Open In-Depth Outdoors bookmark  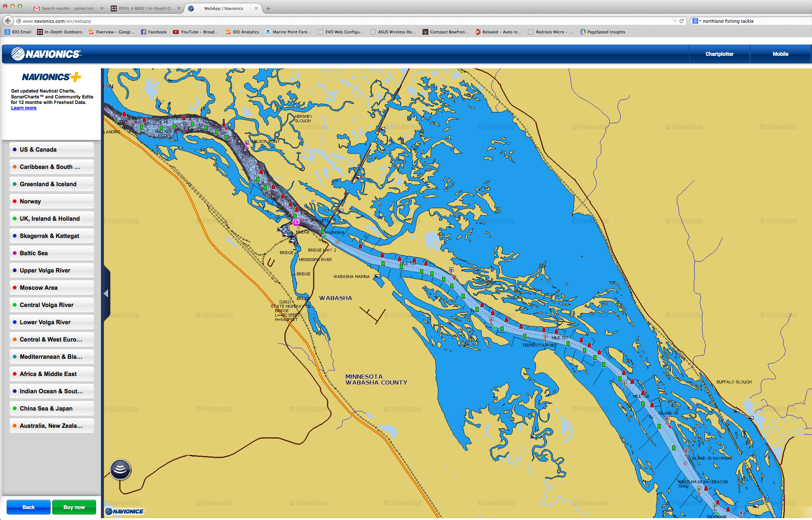(60, 32)
